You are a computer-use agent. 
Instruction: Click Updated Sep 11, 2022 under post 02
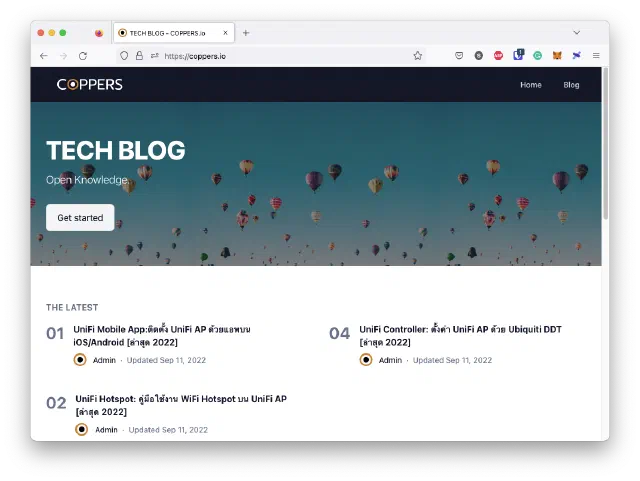[x=168, y=430]
